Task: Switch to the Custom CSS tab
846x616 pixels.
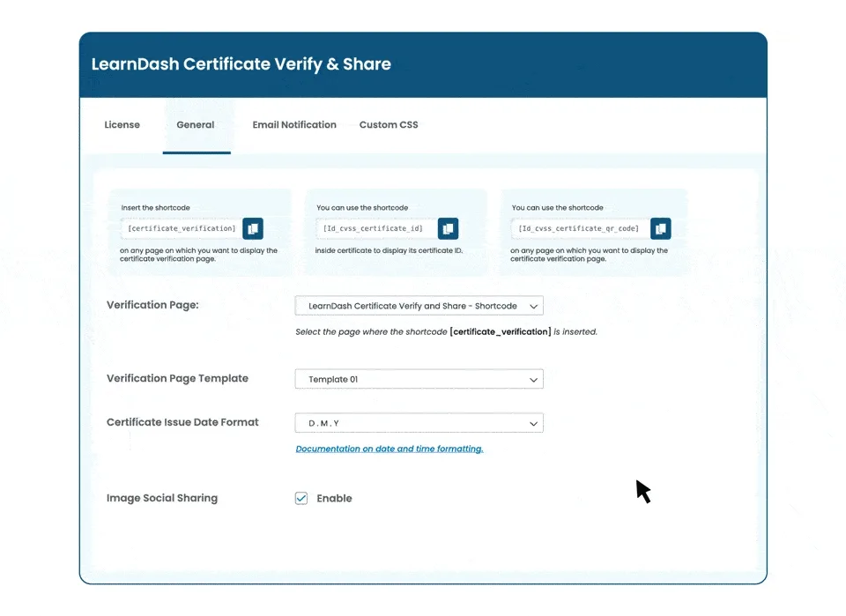Action: (389, 124)
